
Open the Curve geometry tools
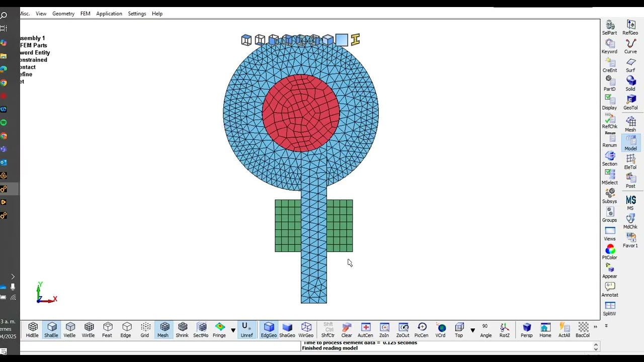point(630,47)
